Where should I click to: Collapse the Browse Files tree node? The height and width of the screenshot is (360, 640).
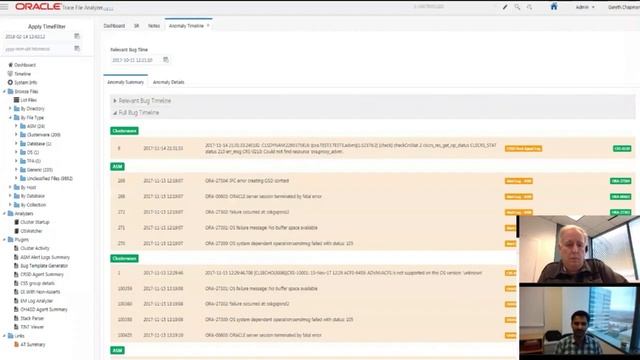[4, 91]
